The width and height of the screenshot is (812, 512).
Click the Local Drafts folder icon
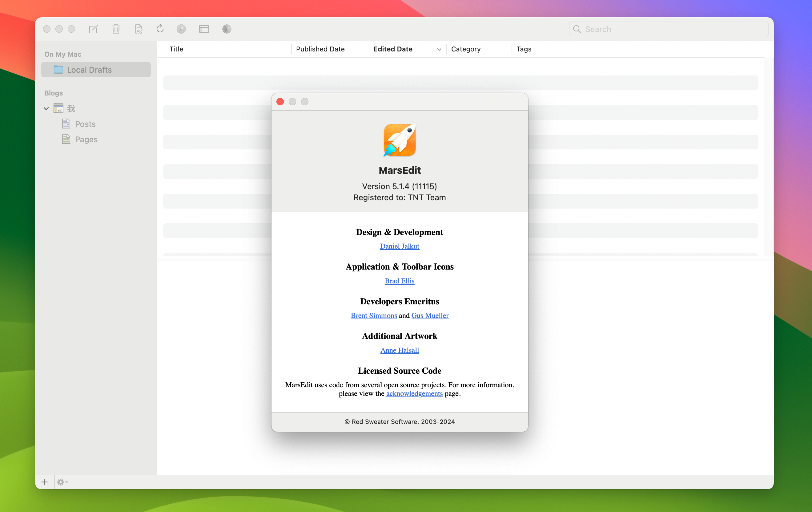tap(59, 70)
